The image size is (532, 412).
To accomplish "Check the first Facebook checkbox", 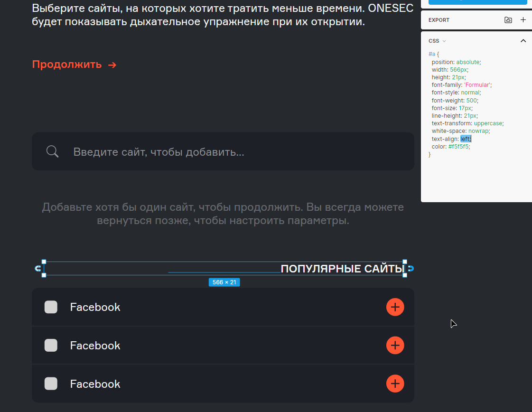I will click(x=51, y=307).
